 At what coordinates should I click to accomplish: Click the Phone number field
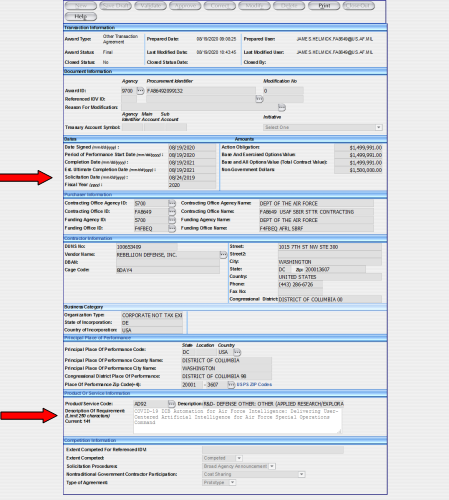point(300,285)
